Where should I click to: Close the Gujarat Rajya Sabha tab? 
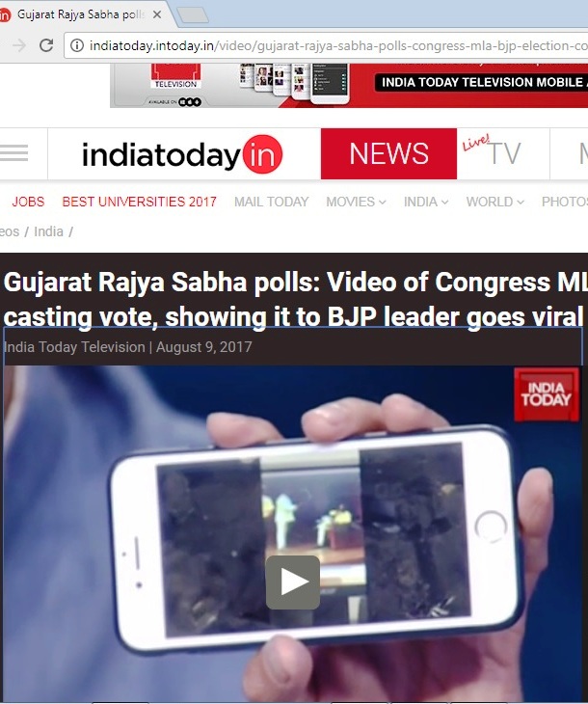click(157, 14)
